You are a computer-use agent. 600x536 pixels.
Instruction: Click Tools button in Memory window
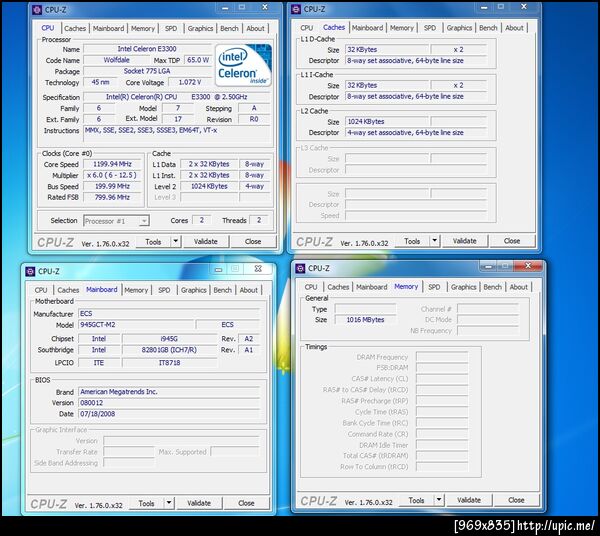click(x=416, y=500)
